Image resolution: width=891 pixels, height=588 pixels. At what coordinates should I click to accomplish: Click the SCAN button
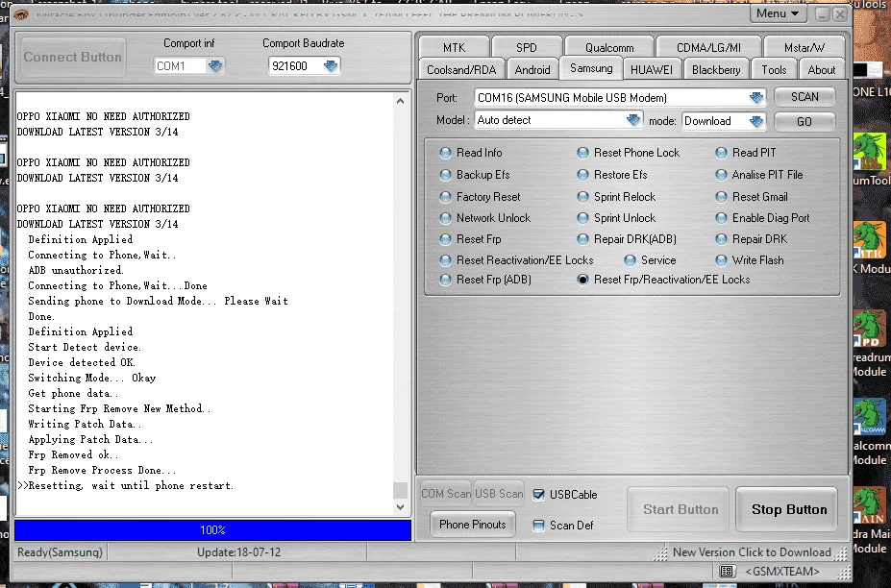tap(804, 97)
